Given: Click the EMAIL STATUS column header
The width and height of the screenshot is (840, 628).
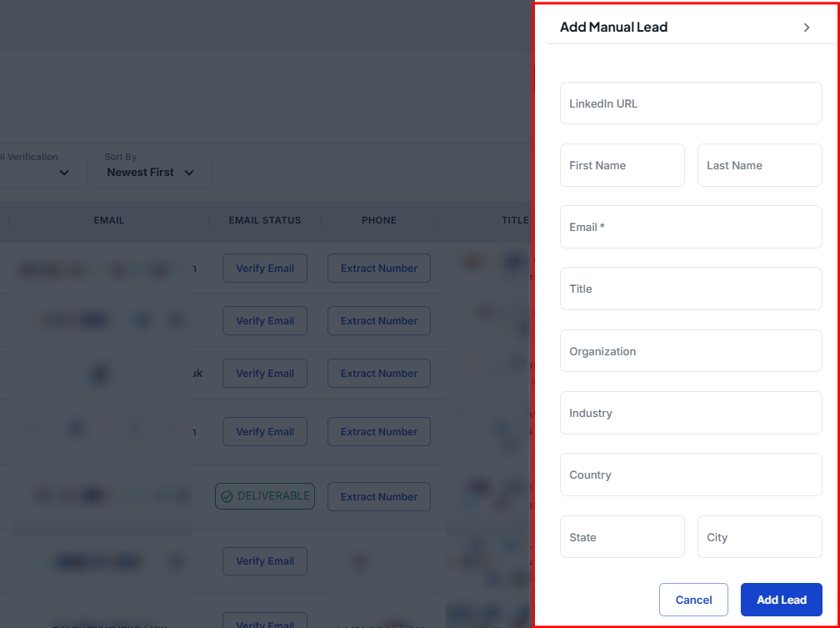Looking at the screenshot, I should pos(264,220).
